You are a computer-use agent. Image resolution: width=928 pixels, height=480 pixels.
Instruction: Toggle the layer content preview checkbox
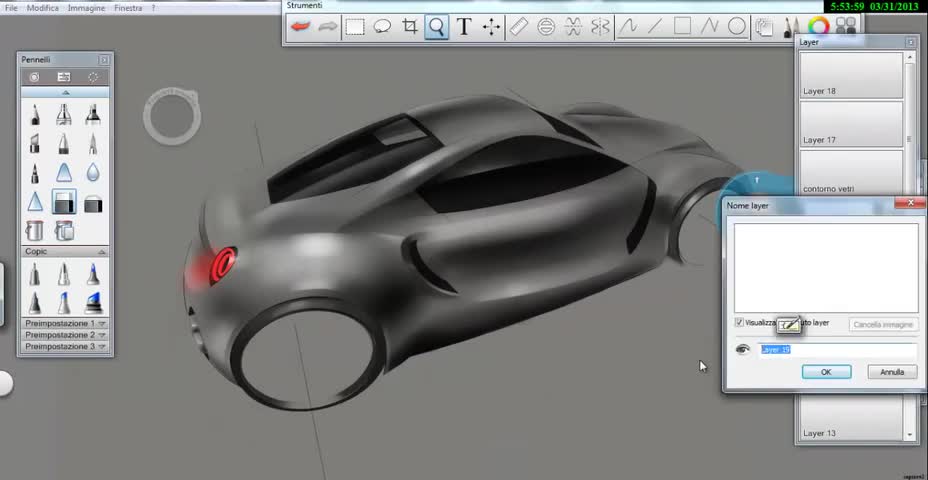click(739, 323)
